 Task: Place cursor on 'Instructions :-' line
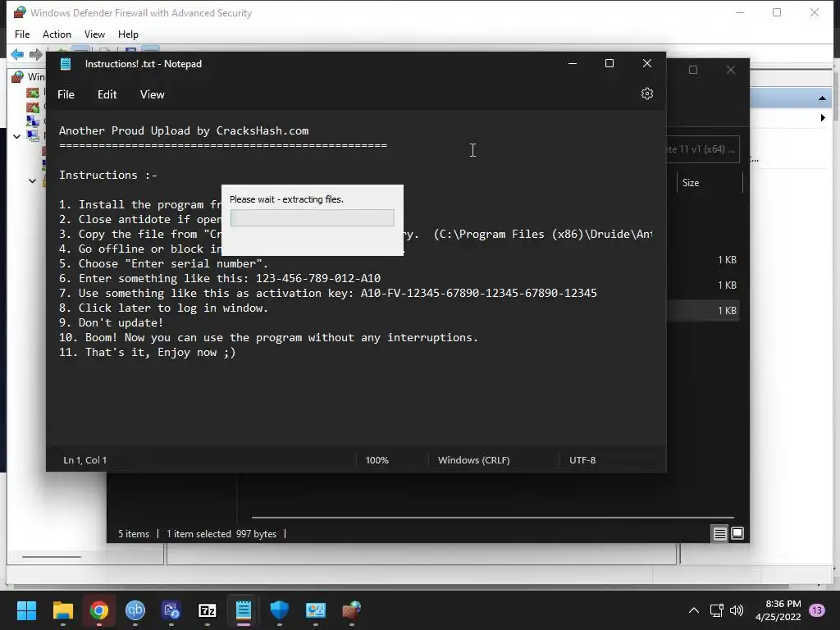pyautogui.click(x=107, y=176)
